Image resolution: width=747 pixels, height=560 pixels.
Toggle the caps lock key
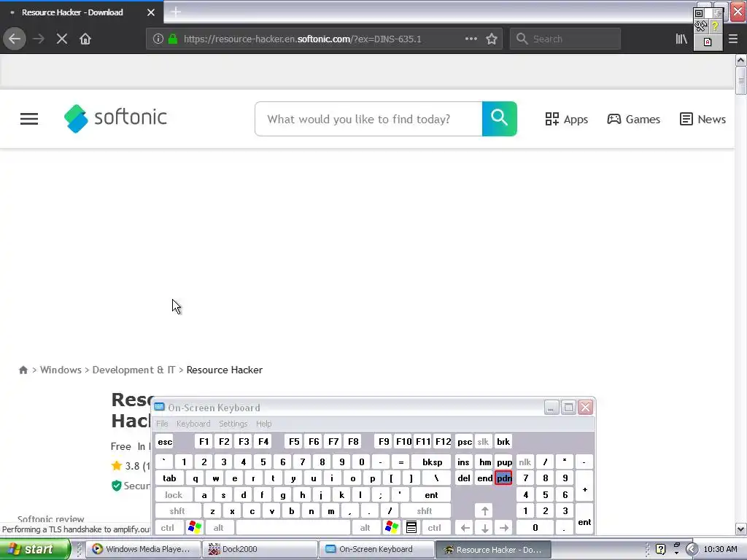click(x=174, y=495)
